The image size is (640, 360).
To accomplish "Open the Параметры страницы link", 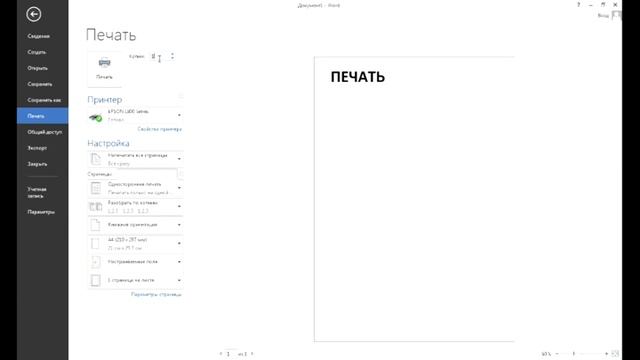I will [x=156, y=294].
